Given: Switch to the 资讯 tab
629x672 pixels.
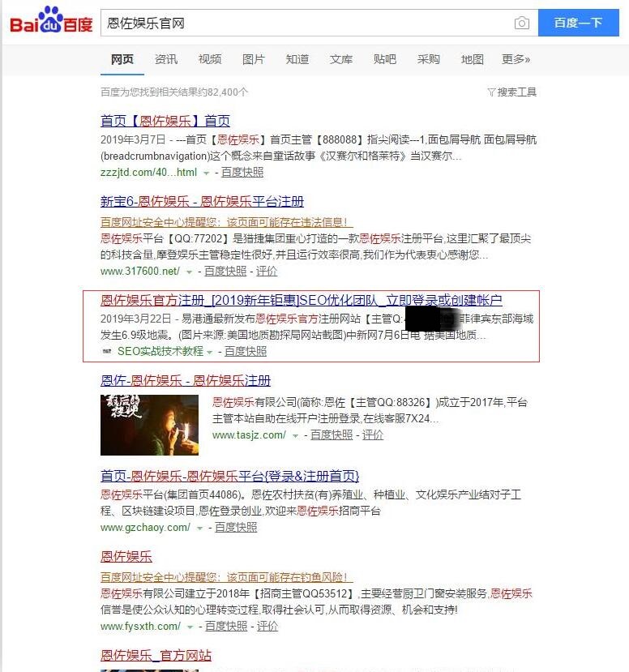Looking at the screenshot, I should 166,59.
